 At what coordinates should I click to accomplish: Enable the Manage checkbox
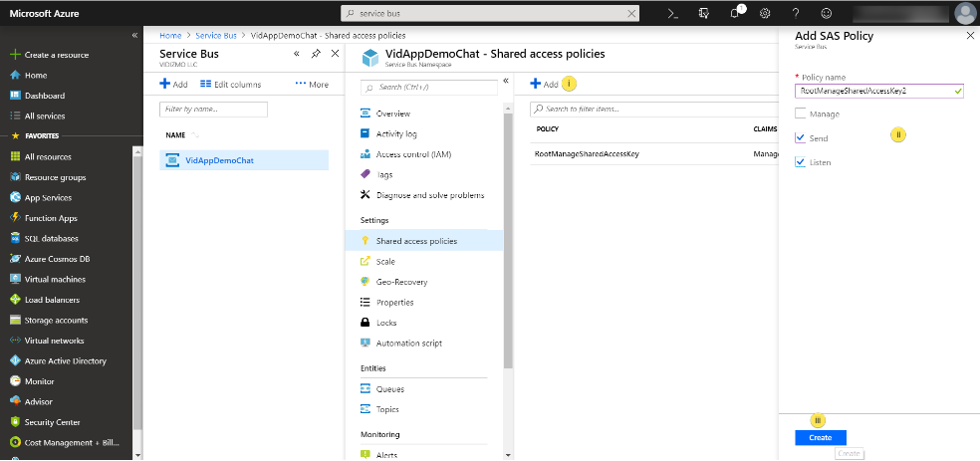pyautogui.click(x=801, y=115)
